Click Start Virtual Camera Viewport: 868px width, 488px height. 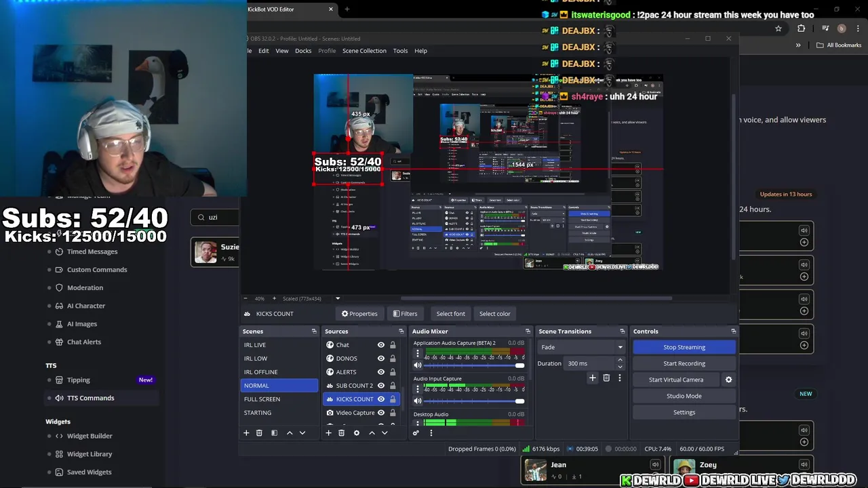pos(676,380)
